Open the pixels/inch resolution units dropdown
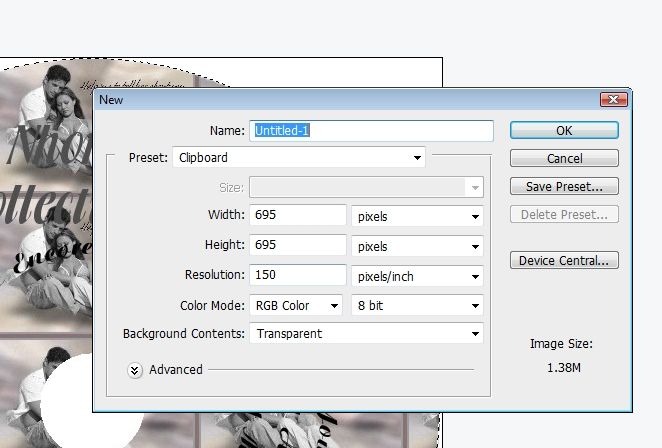 pos(417,276)
